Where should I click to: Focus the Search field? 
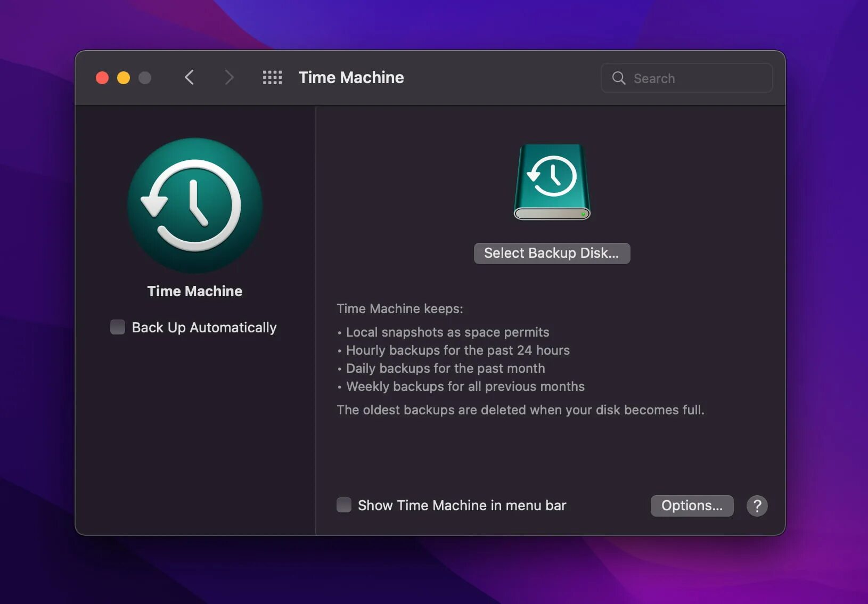[x=687, y=78]
